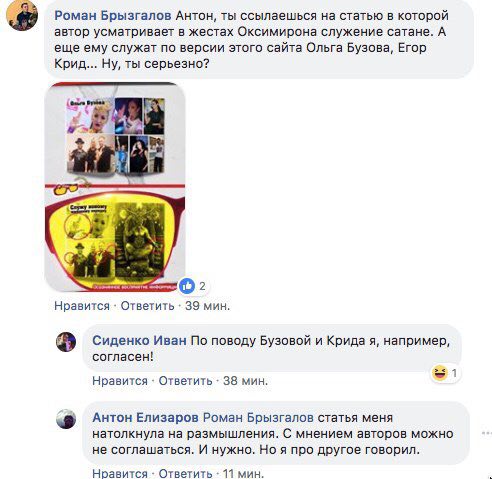The height and width of the screenshot is (479, 492).
Task: Click the 38 мин. timestamp
Action: (245, 381)
